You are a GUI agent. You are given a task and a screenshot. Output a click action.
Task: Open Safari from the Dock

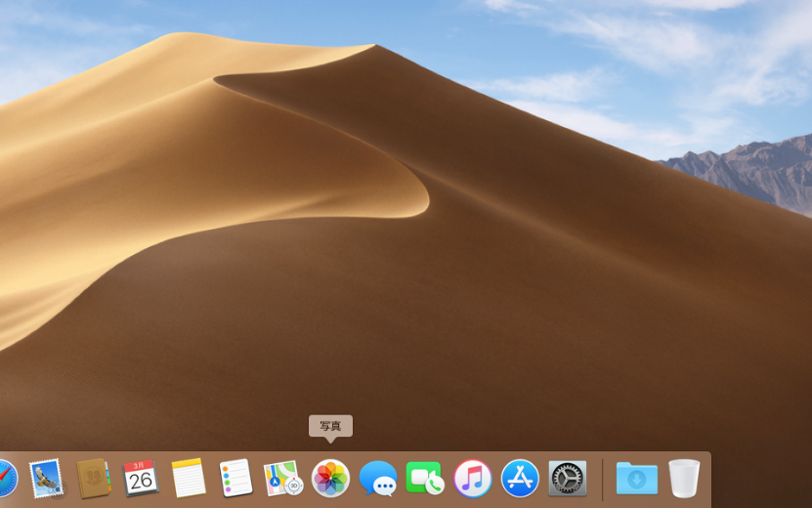(x=7, y=479)
